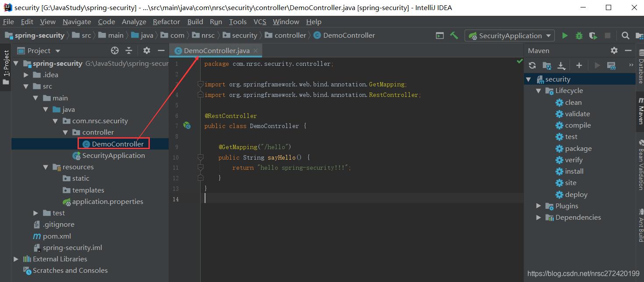644x282 pixels.
Task: Open Project Structure folder icon in toolbar
Action: (639, 36)
